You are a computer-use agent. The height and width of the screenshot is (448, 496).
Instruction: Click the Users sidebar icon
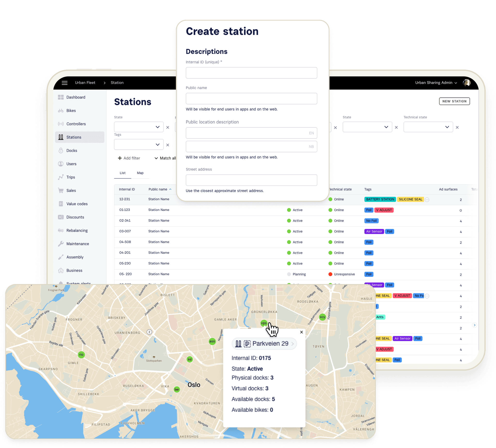pyautogui.click(x=61, y=164)
